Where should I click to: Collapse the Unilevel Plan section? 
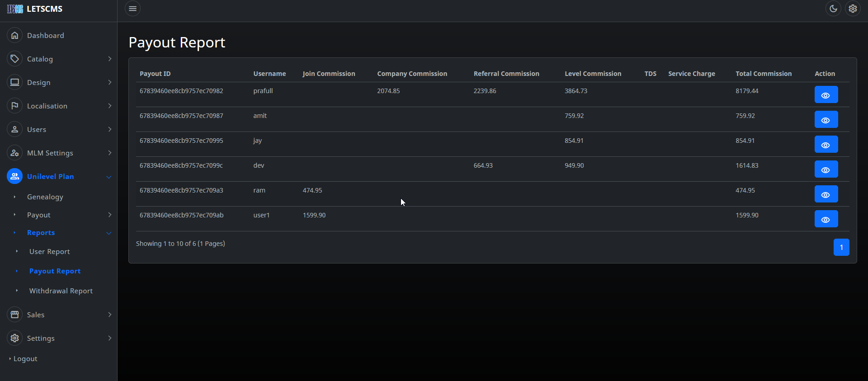tap(109, 177)
